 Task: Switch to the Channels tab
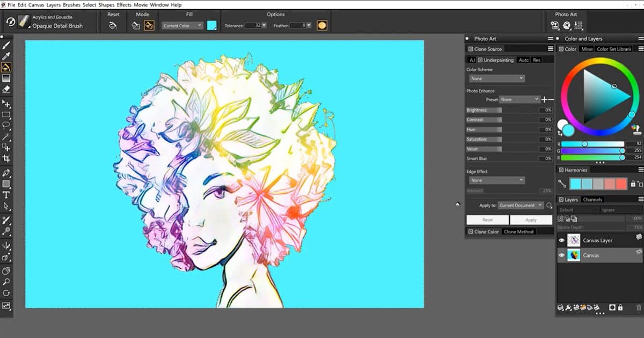pyautogui.click(x=592, y=199)
